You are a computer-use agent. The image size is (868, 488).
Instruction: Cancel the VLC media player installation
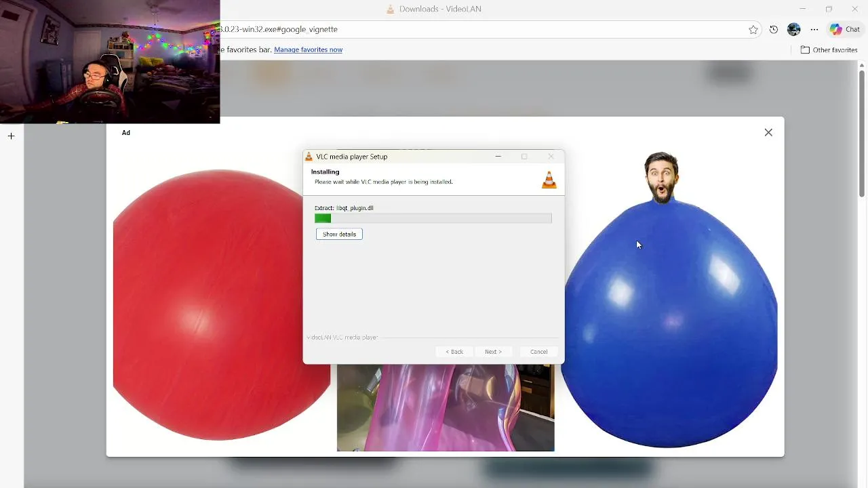(538, 352)
